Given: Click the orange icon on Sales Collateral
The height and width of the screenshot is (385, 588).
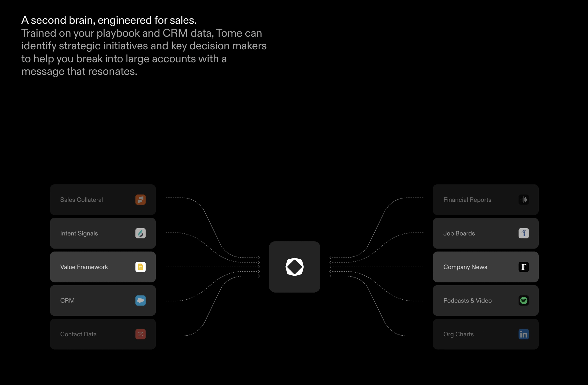Looking at the screenshot, I should [x=140, y=200].
